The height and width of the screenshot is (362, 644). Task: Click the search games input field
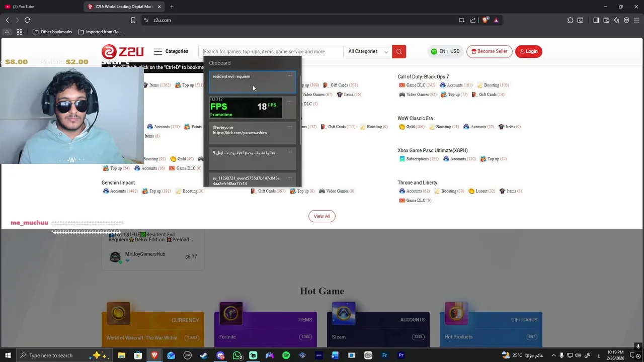[x=272, y=51]
